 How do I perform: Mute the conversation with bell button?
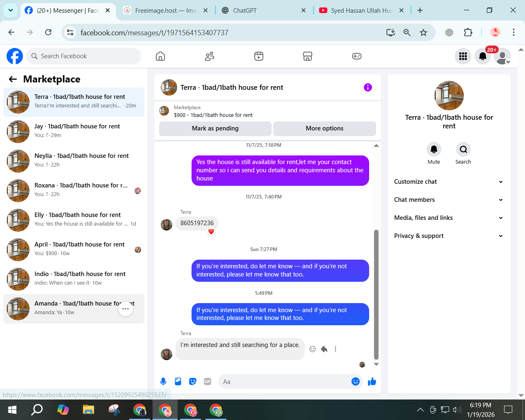pos(434,149)
